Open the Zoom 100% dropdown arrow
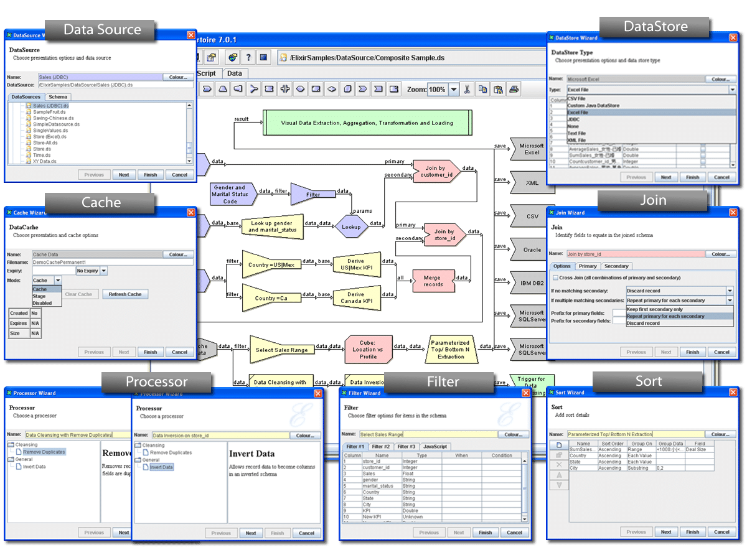 [454, 89]
